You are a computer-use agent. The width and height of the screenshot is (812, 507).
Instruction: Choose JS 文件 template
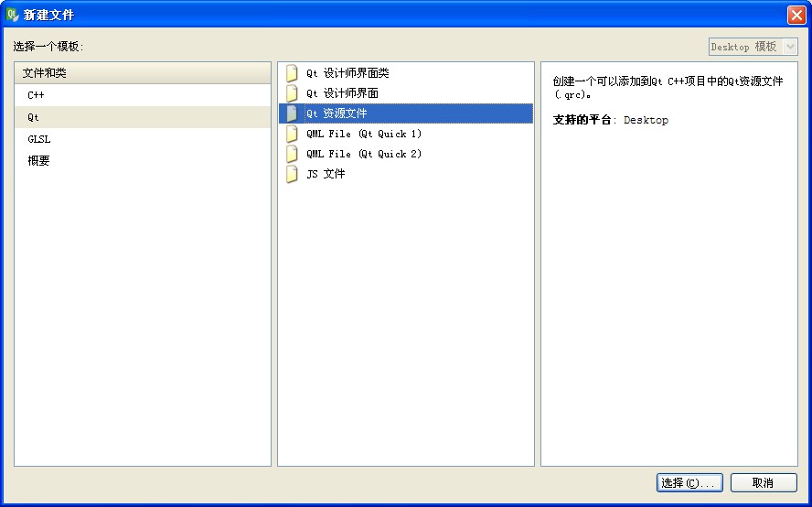tap(406, 174)
